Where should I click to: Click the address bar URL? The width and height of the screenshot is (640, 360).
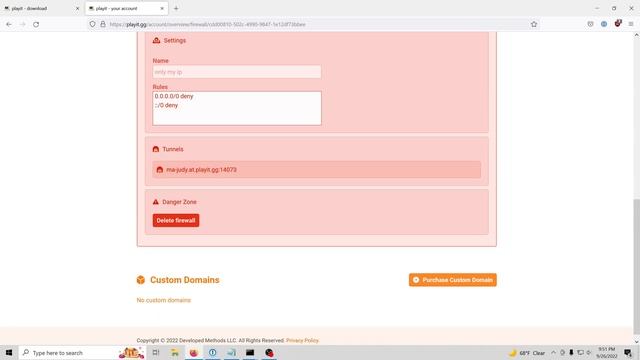point(207,24)
